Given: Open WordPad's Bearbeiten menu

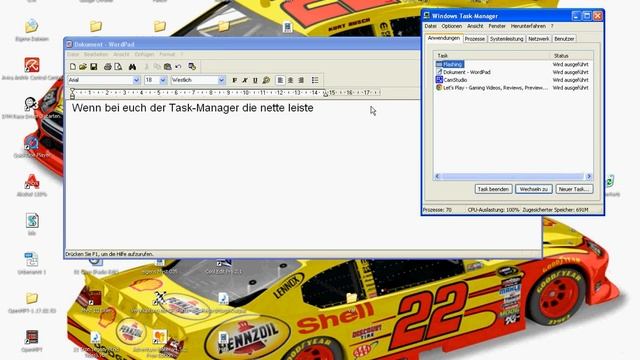Looking at the screenshot, I should tap(96, 54).
